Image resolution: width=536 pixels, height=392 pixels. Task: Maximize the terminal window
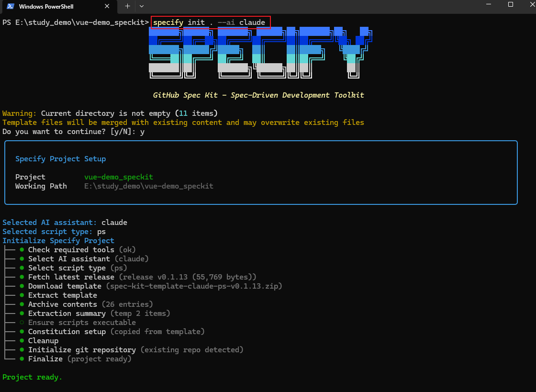[511, 4]
